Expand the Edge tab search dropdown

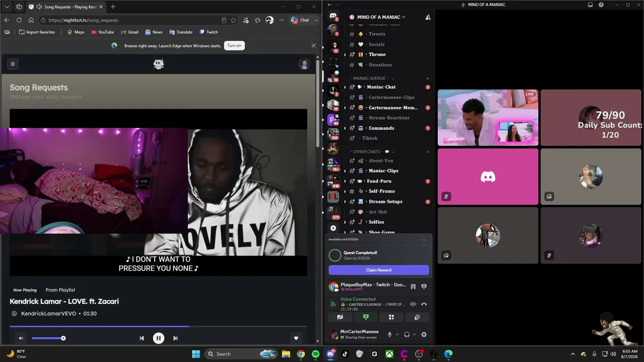(7, 7)
